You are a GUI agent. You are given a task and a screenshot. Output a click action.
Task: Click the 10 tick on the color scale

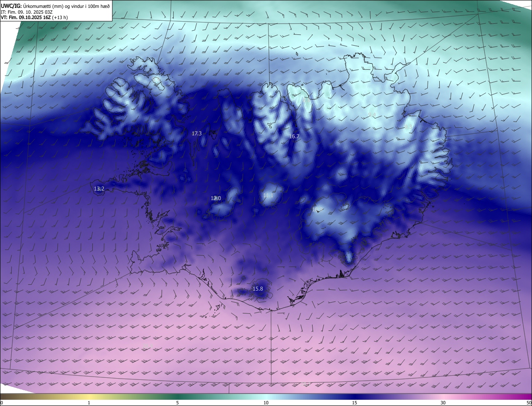point(266,403)
